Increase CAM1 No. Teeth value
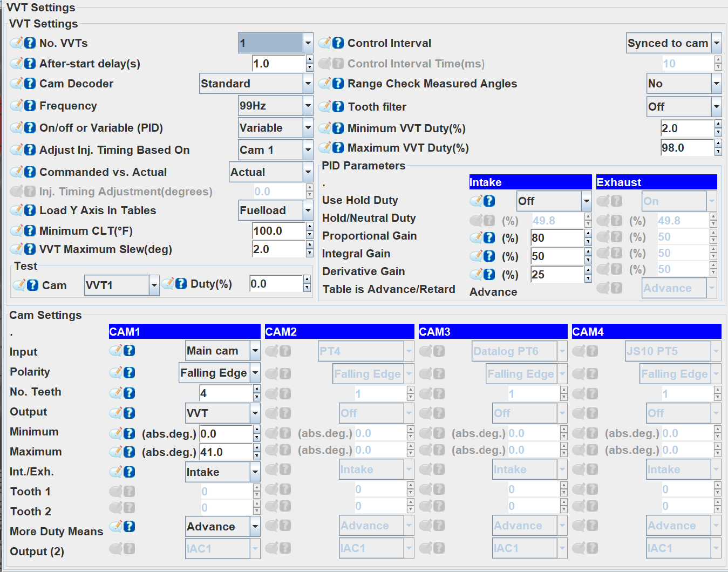This screenshot has height=572, width=728. coord(257,389)
